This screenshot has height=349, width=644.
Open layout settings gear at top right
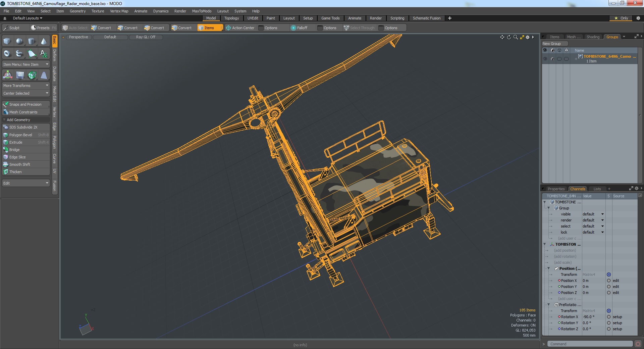click(638, 18)
